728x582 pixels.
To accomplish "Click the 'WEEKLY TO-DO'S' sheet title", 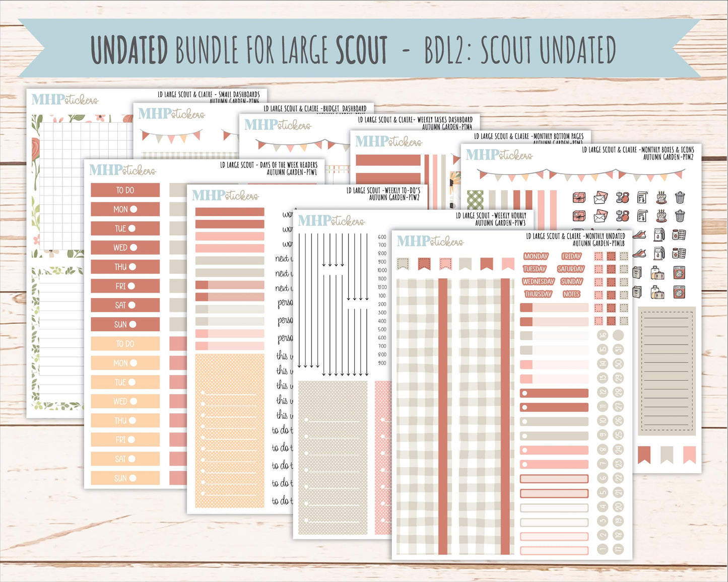I will pyautogui.click(x=402, y=190).
